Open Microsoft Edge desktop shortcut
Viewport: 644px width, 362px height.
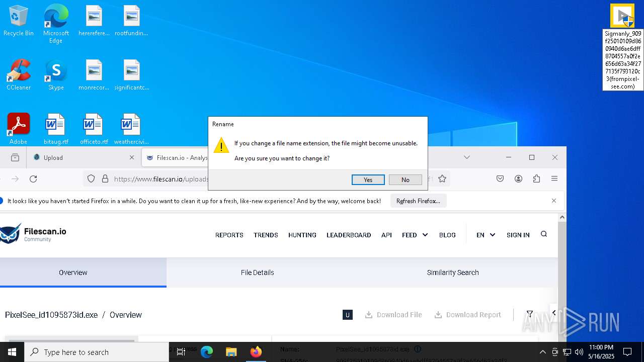coord(56,24)
